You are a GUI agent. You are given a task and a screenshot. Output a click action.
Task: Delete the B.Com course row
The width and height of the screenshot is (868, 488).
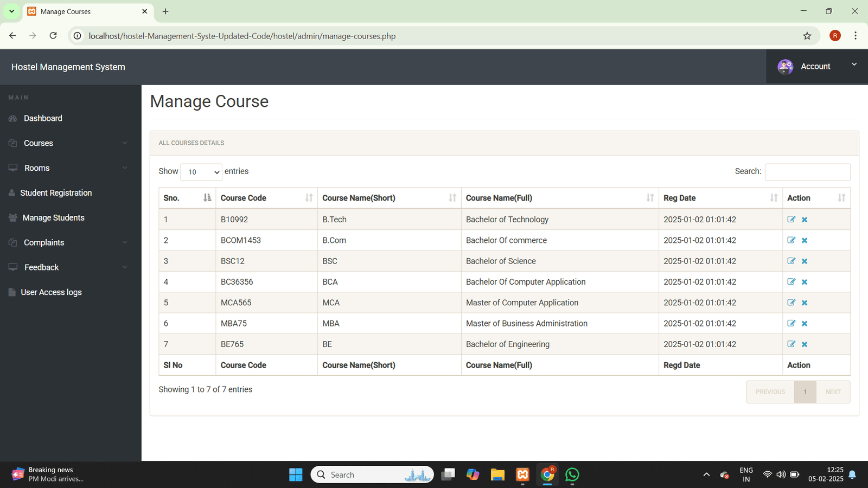click(805, 240)
